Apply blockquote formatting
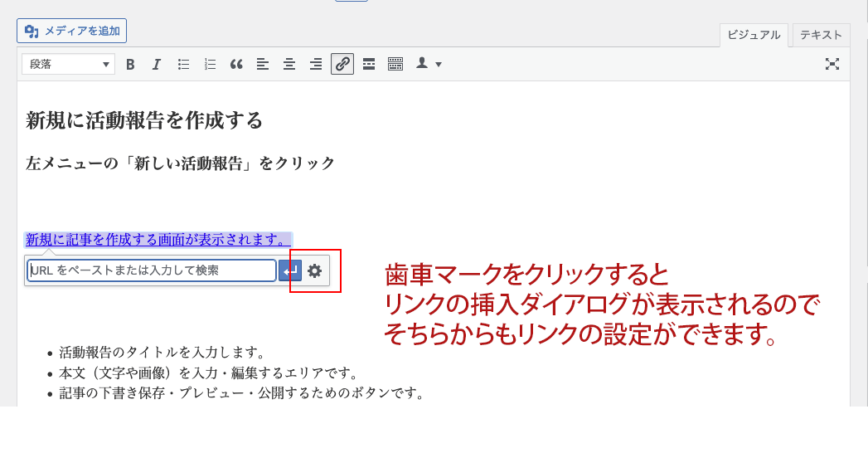 236,64
